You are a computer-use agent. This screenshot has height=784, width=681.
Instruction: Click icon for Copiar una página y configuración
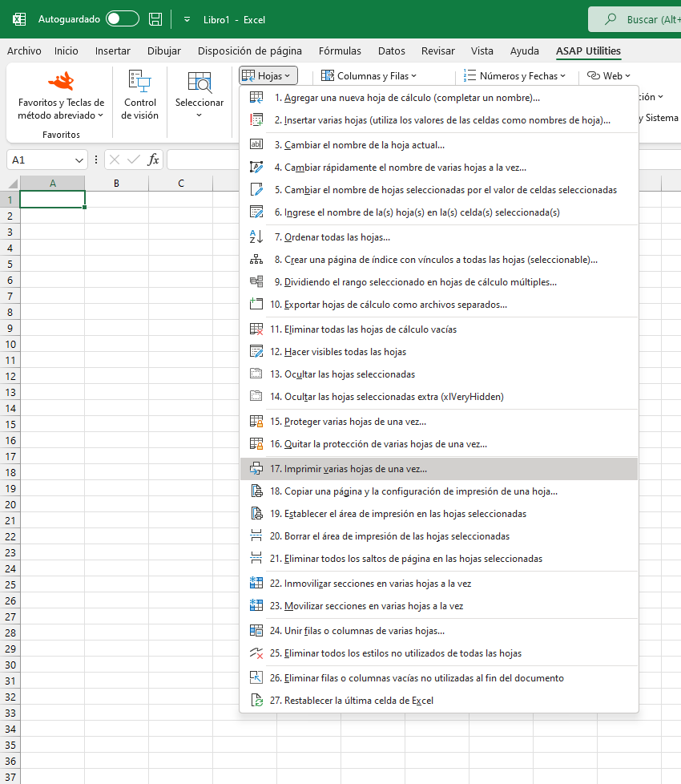[256, 491]
